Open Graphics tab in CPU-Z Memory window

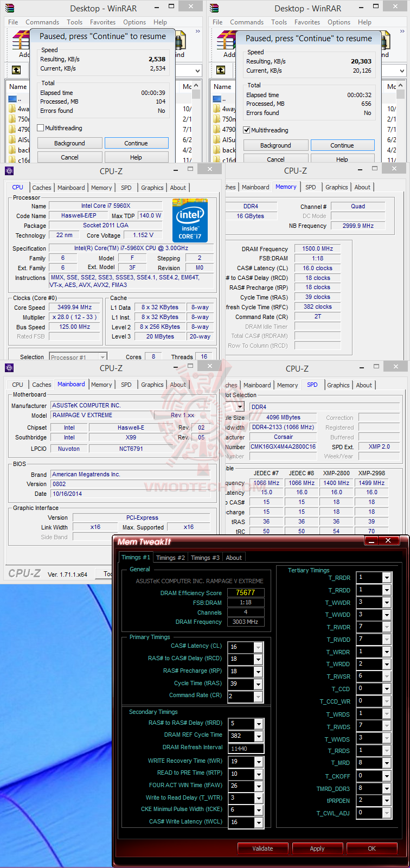(337, 187)
